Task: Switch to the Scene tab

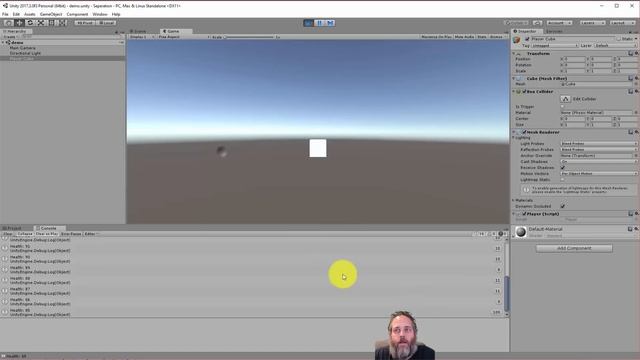Action: [x=139, y=31]
